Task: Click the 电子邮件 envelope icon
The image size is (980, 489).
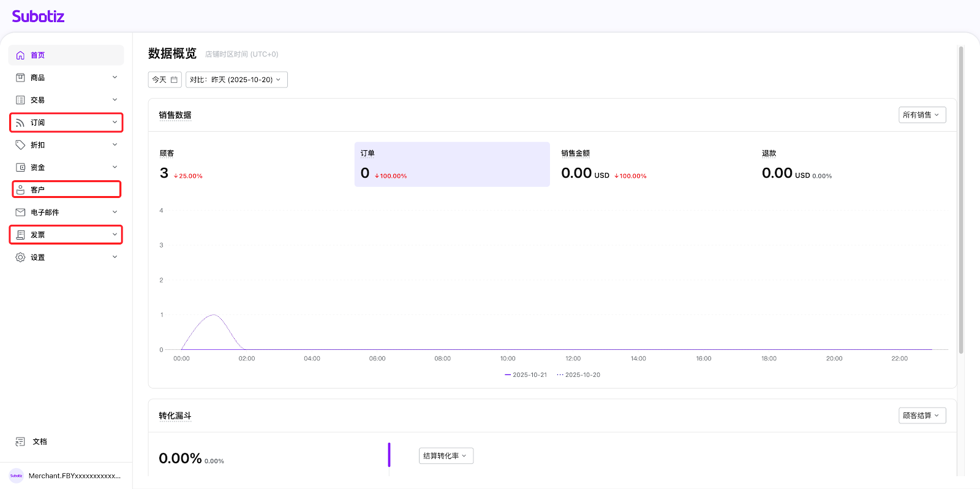Action: point(20,213)
